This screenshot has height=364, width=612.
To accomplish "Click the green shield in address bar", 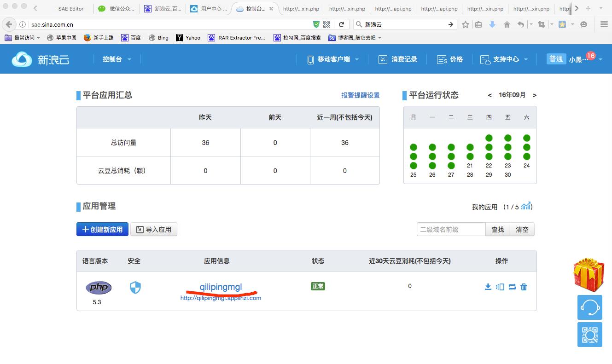I will [x=316, y=24].
